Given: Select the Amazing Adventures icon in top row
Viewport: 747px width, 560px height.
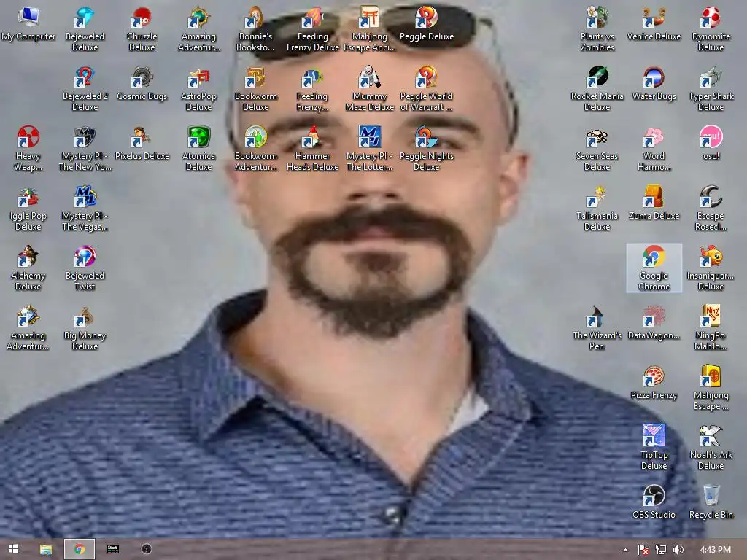Looking at the screenshot, I should 198,29.
